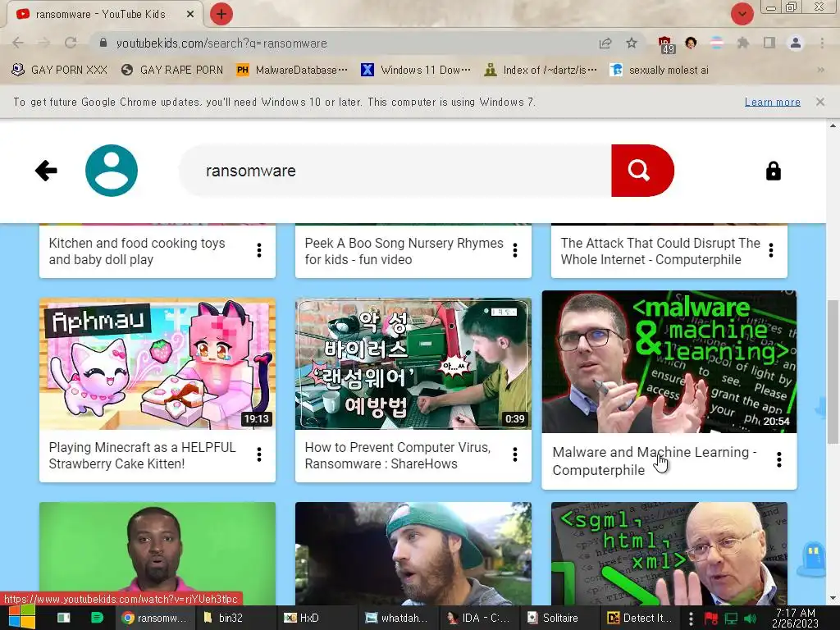This screenshot has height=630, width=840.
Task: Click the browser reload icon
Action: 71,43
